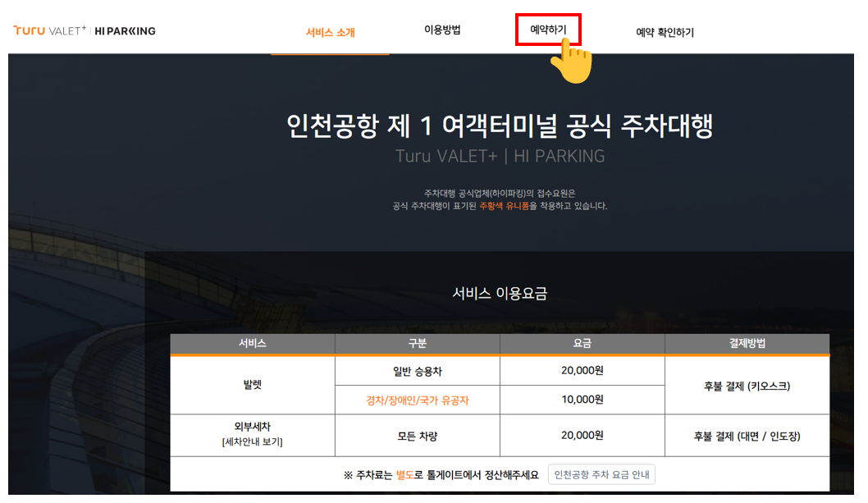Click the Turu VALET+ | HI PARKING subtitle

point(500,156)
